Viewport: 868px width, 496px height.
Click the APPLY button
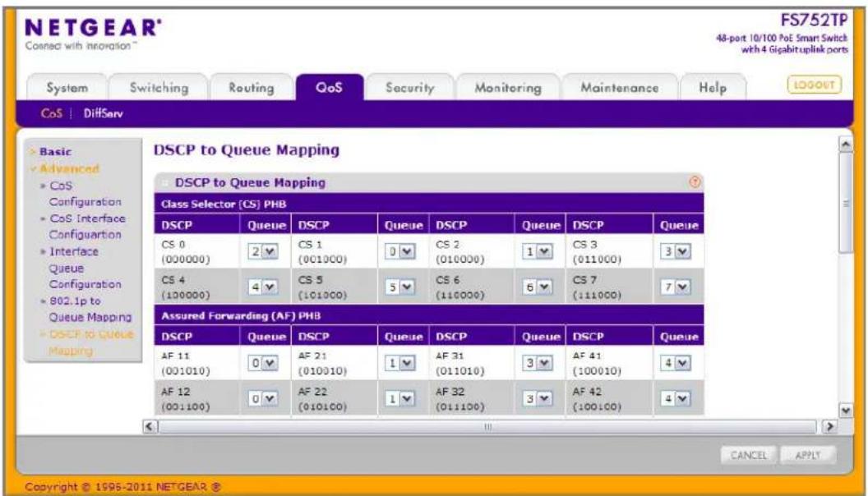[x=808, y=455]
